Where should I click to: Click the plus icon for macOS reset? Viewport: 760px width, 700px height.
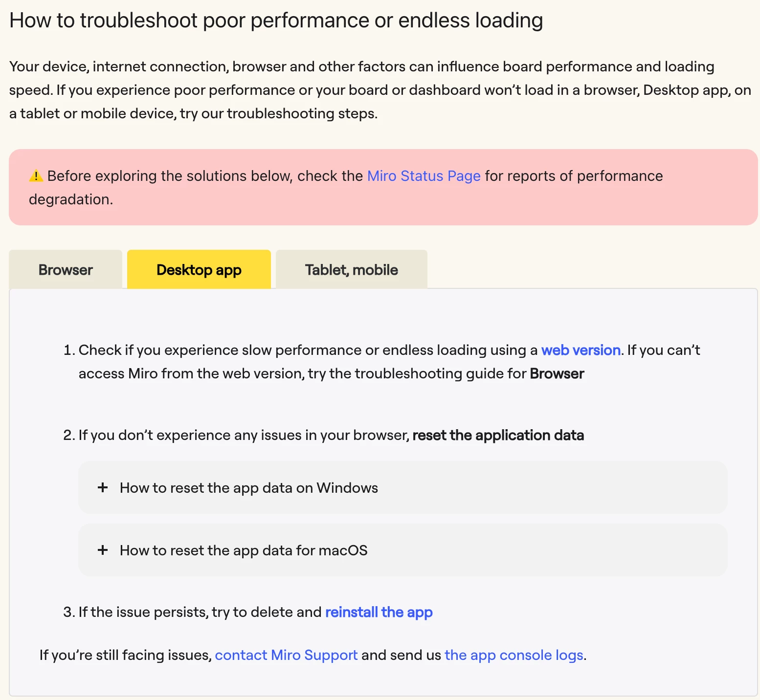103,550
